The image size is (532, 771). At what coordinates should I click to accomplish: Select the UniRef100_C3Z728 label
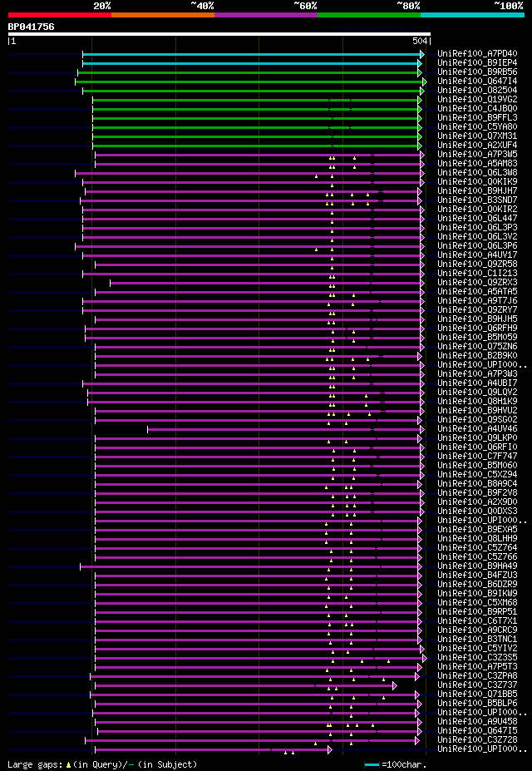coord(477,740)
